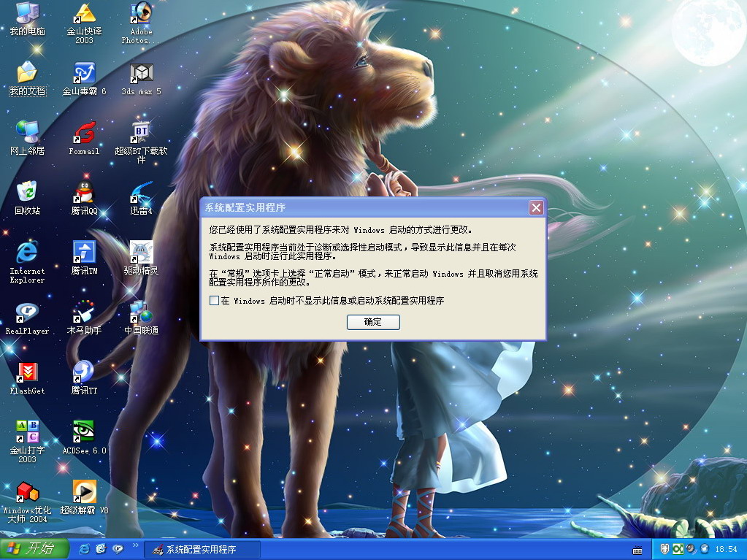Viewport: 747px width, 560px height.
Task: Click the second Quick Launch mail icon
Action: [x=101, y=549]
